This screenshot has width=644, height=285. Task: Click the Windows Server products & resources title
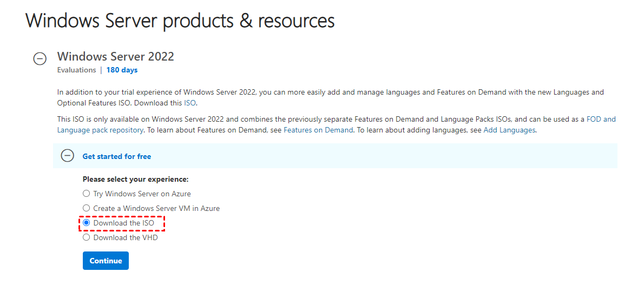click(180, 21)
